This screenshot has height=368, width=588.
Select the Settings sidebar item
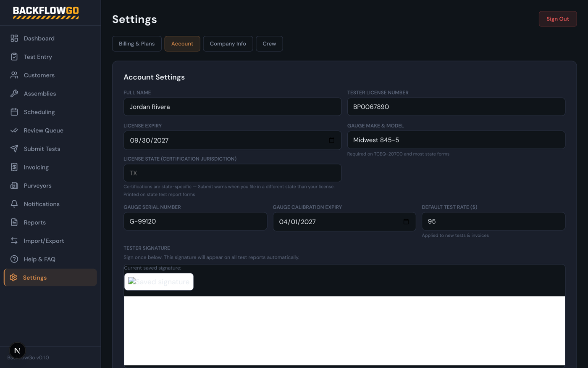(50, 278)
